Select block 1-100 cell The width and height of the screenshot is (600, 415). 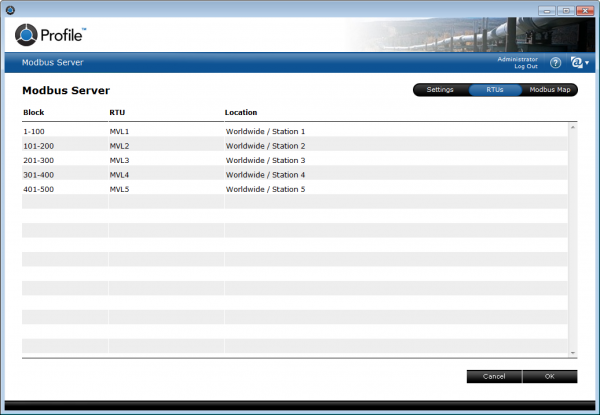pos(65,132)
